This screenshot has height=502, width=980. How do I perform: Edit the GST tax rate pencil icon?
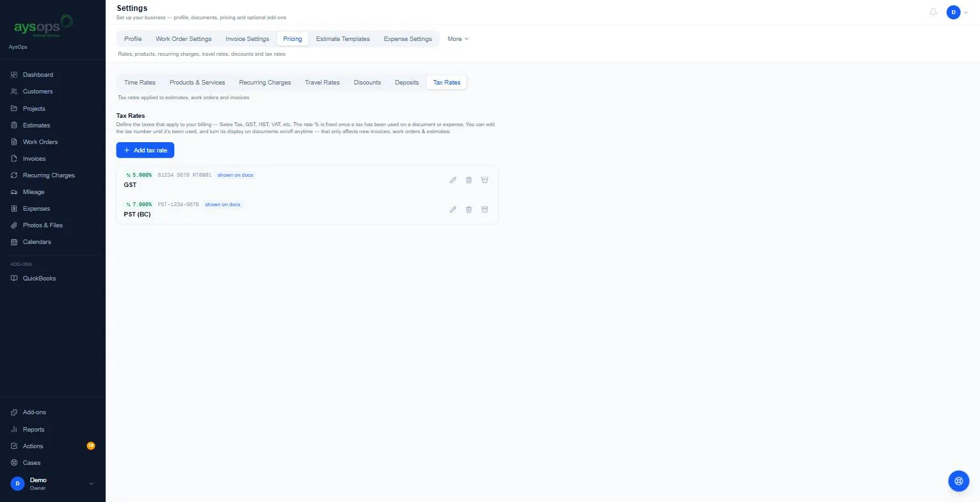pos(453,180)
